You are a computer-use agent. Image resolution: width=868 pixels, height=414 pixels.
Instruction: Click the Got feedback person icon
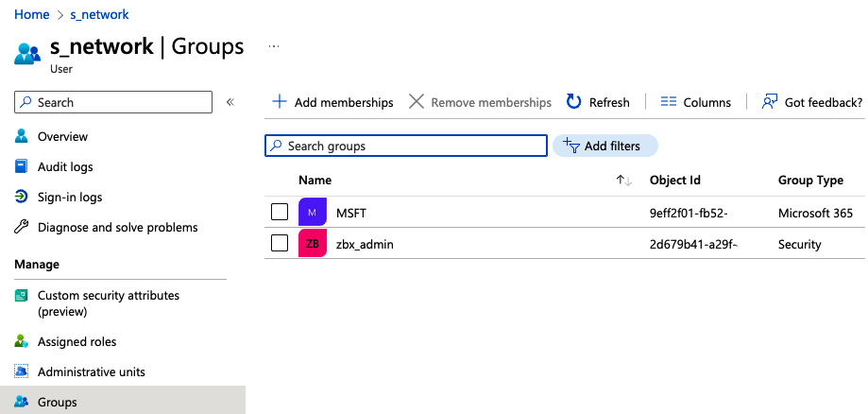pos(770,102)
